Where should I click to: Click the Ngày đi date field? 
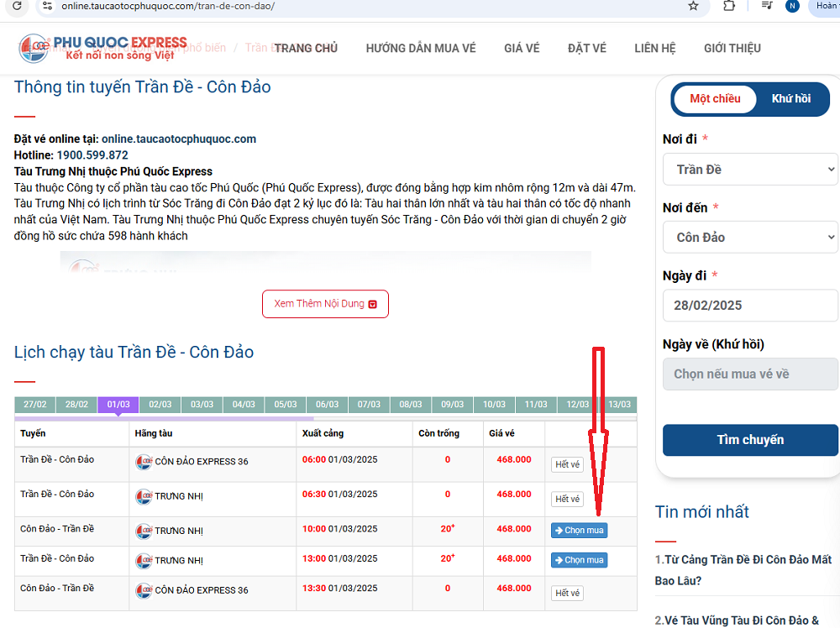click(x=750, y=305)
